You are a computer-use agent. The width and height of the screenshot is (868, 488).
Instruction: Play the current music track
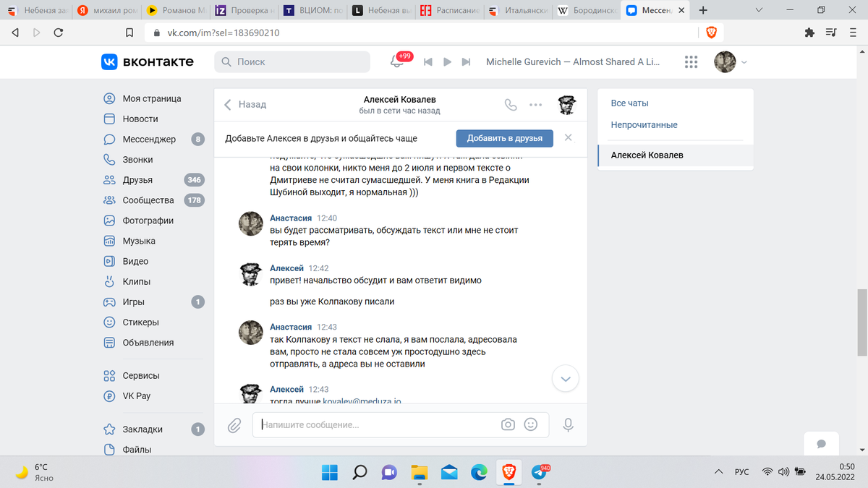tap(447, 62)
